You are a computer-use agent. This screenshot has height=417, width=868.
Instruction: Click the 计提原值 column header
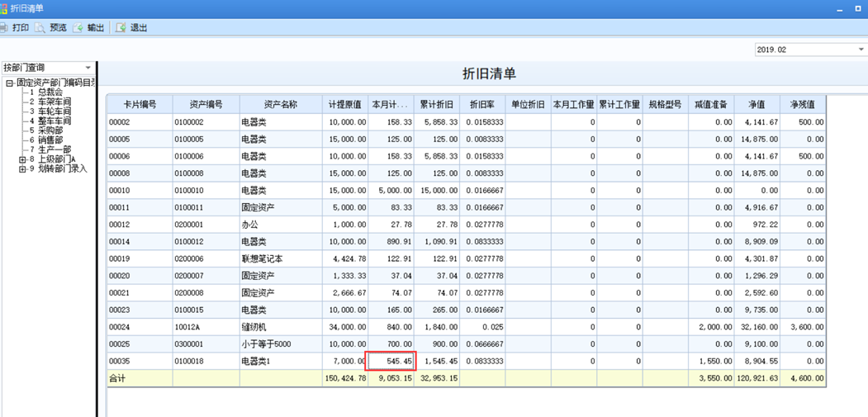(345, 104)
